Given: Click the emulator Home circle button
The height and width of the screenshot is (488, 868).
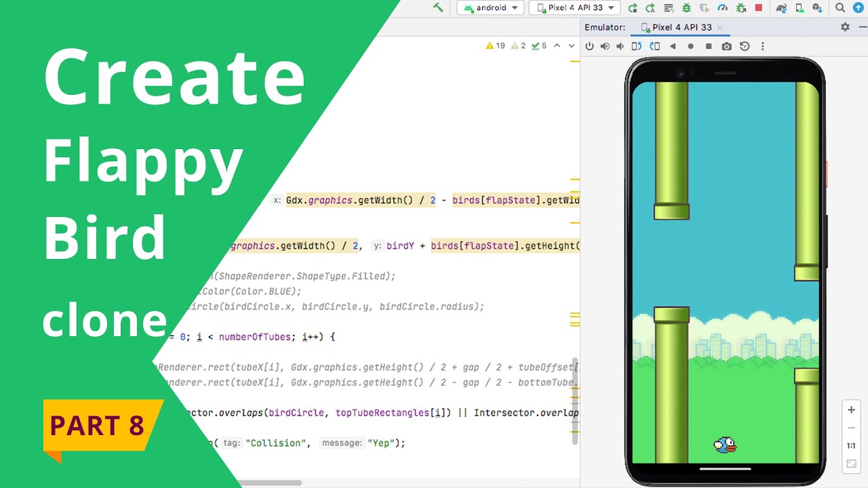Looking at the screenshot, I should [691, 46].
